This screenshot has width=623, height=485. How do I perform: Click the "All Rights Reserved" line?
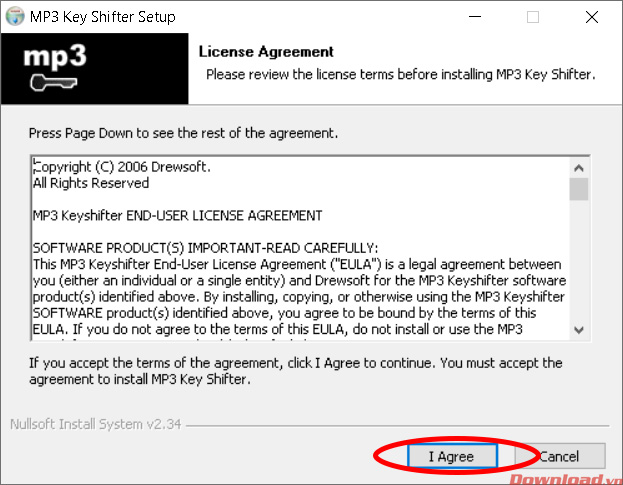tap(91, 183)
